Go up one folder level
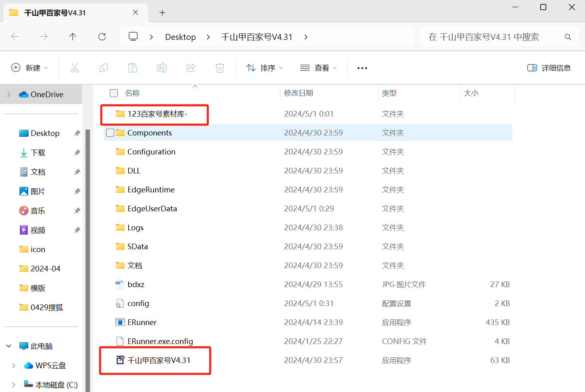Screen dimensions: 585x392 coord(73,37)
